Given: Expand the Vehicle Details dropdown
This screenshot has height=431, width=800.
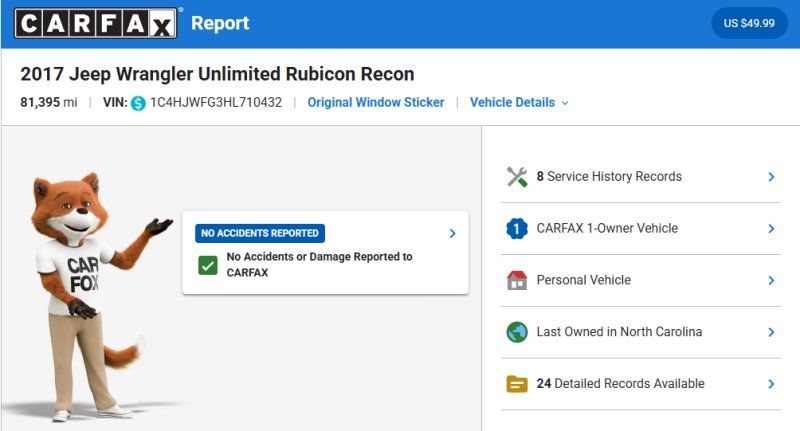Looking at the screenshot, I should coord(519,103).
